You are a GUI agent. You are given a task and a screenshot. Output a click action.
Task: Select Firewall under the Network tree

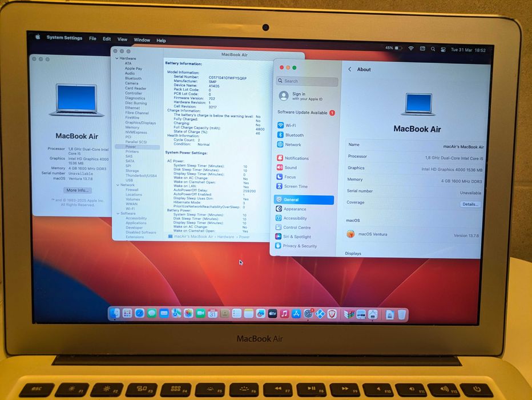pyautogui.click(x=132, y=190)
